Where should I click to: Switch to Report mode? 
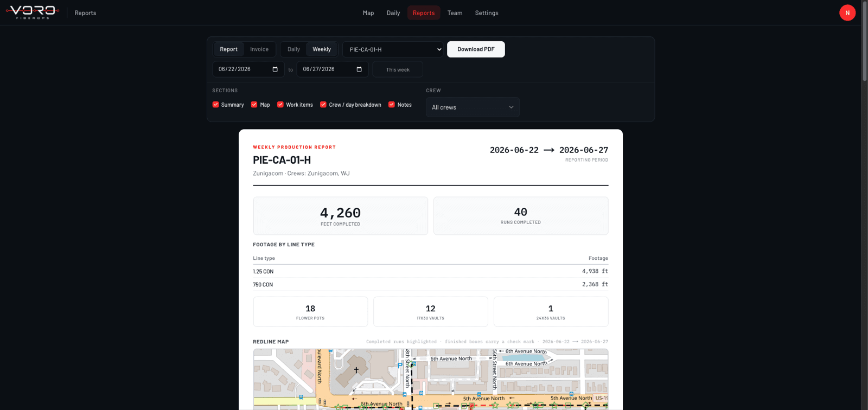(228, 49)
